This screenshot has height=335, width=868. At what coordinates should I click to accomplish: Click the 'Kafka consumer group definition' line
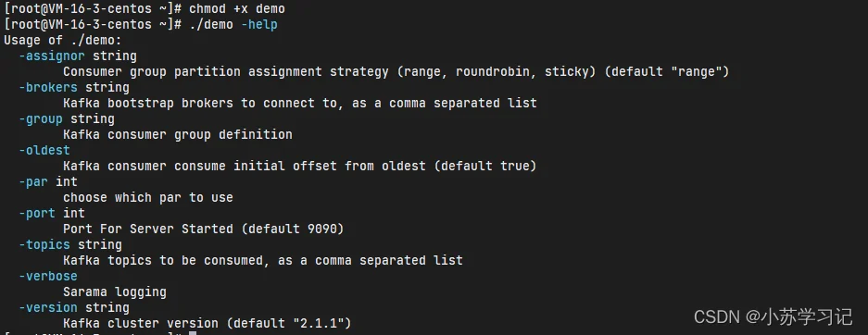click(178, 134)
